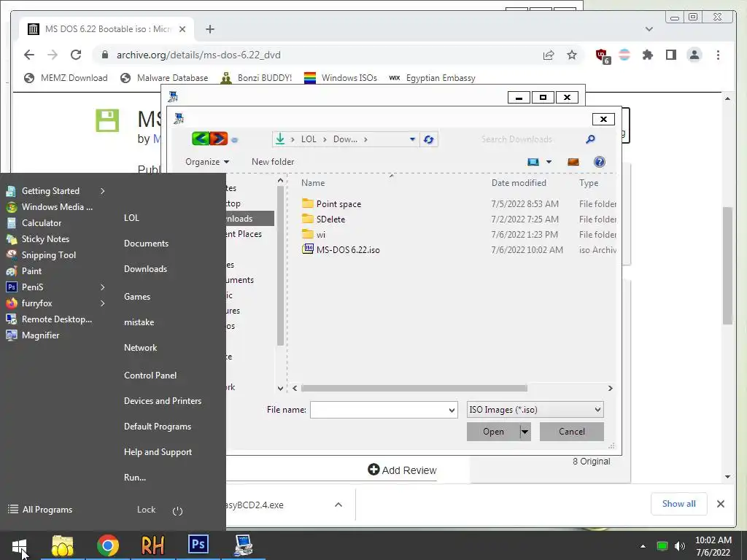Click the power shutdown icon in Start menu
Screen dimensions: 747x560
pyautogui.click(x=177, y=511)
